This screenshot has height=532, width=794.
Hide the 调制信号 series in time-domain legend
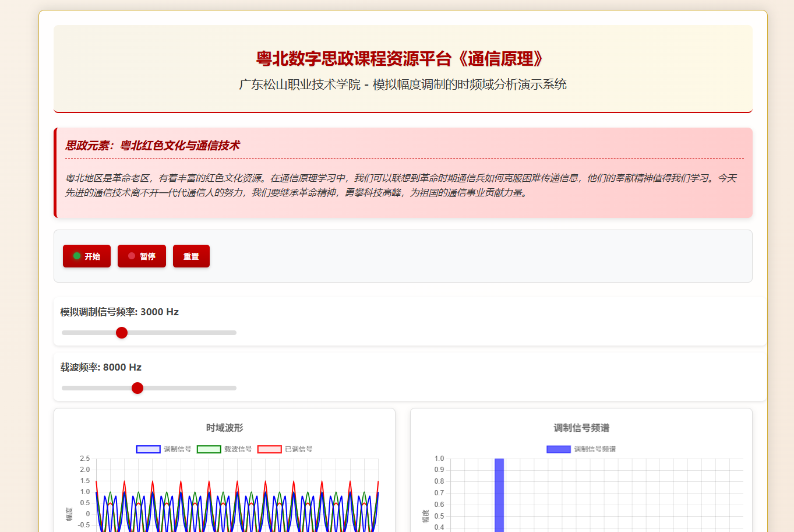(164, 449)
